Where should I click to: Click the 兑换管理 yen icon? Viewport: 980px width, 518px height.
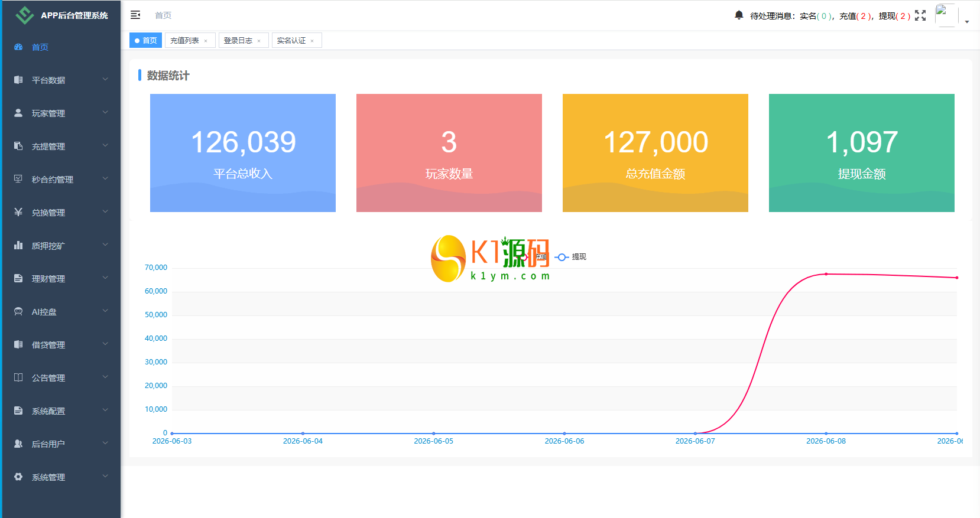(18, 212)
